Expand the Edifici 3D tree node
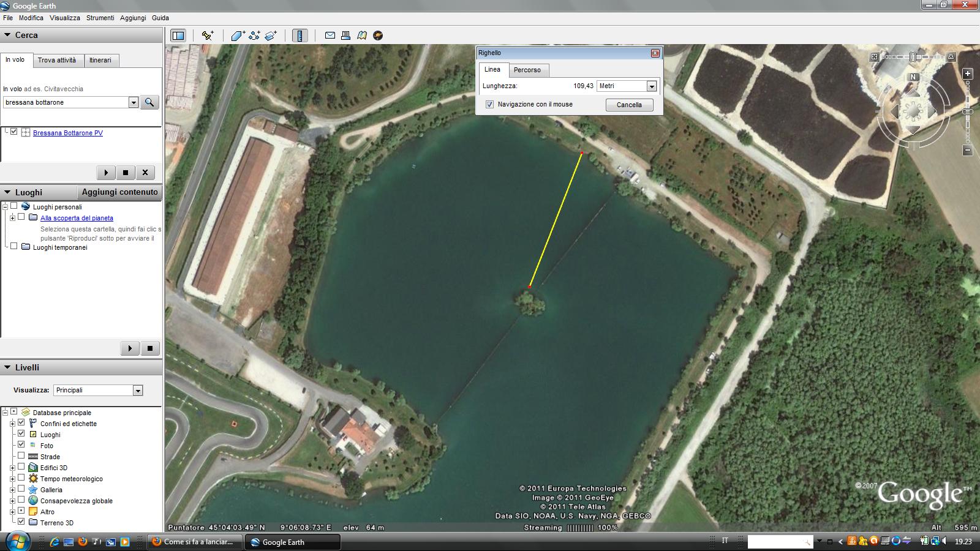The height and width of the screenshot is (551, 980). click(12, 468)
